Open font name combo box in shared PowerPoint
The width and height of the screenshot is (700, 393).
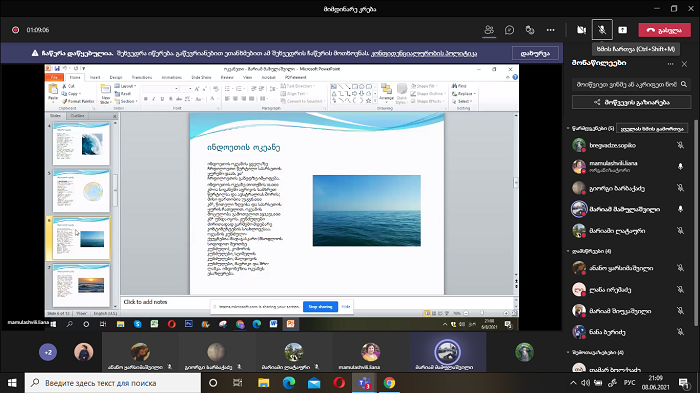(161, 89)
